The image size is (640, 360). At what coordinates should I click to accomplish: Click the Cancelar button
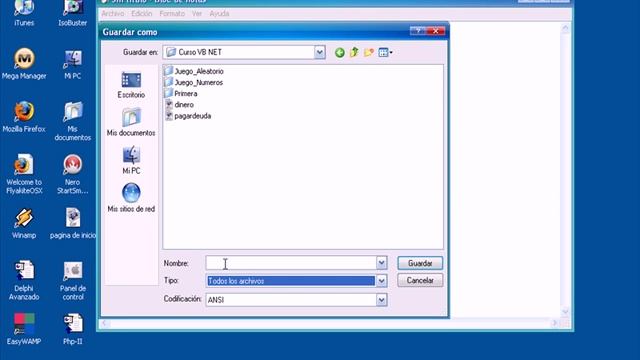point(420,280)
